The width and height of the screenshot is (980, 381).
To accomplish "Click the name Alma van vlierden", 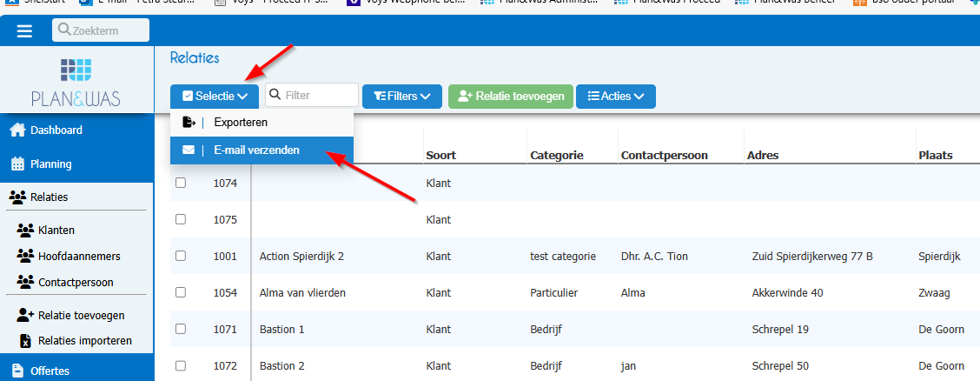I will [302, 293].
